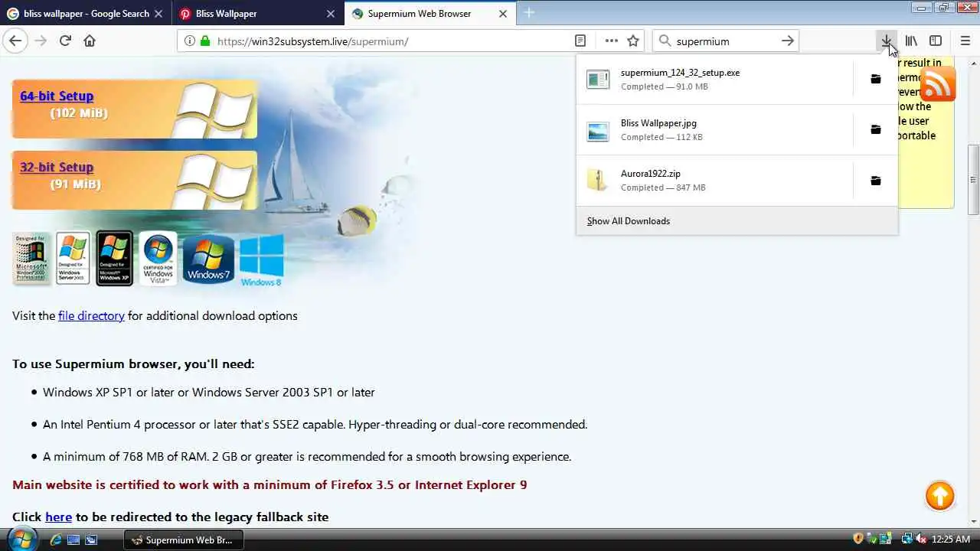Select the Supermium Web Browser tab
This screenshot has height=551, width=980.
(430, 14)
